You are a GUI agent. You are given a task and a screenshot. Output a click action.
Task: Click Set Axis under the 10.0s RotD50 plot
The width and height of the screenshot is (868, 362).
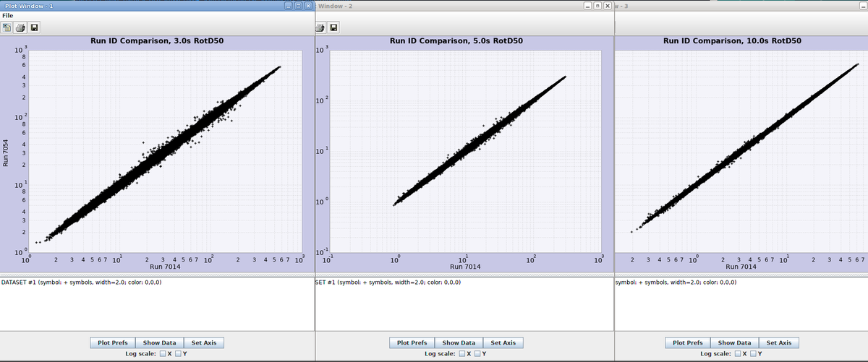779,342
